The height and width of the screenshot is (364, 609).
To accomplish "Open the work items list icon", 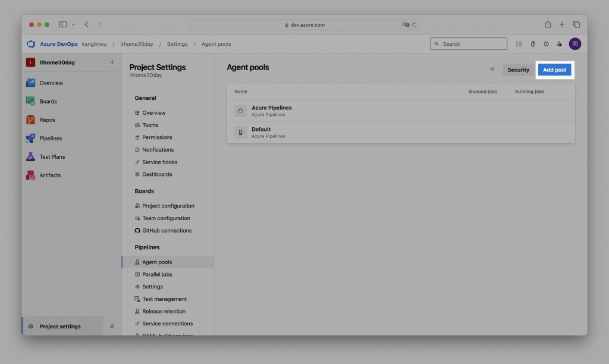I will [519, 44].
